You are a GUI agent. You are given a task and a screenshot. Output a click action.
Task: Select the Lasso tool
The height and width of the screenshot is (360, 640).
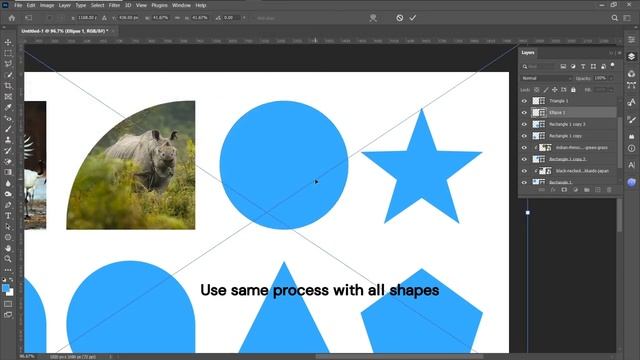click(8, 64)
